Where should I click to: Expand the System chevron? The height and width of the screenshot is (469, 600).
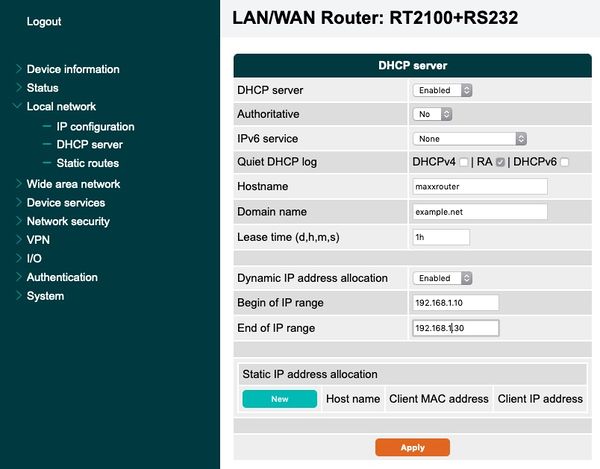click(x=18, y=296)
